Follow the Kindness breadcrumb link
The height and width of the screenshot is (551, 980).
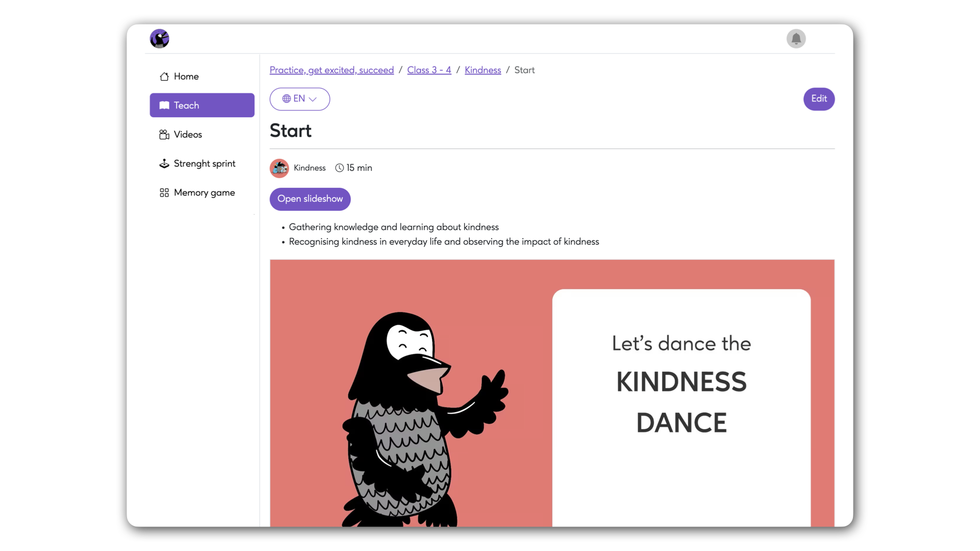(482, 70)
